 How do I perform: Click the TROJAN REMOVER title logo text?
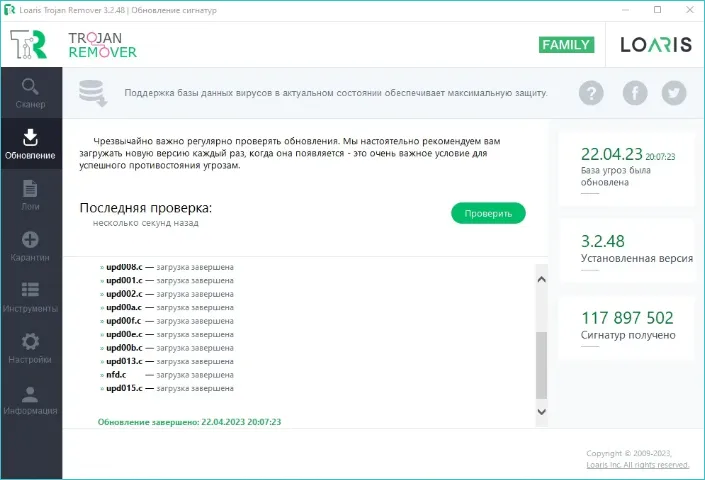pos(103,45)
